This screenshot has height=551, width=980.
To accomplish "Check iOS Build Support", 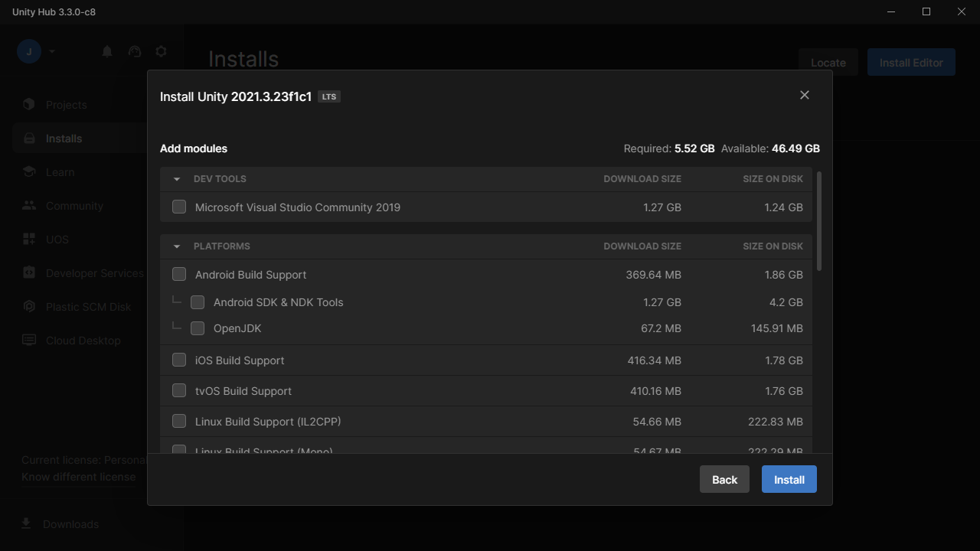I will 179,360.
